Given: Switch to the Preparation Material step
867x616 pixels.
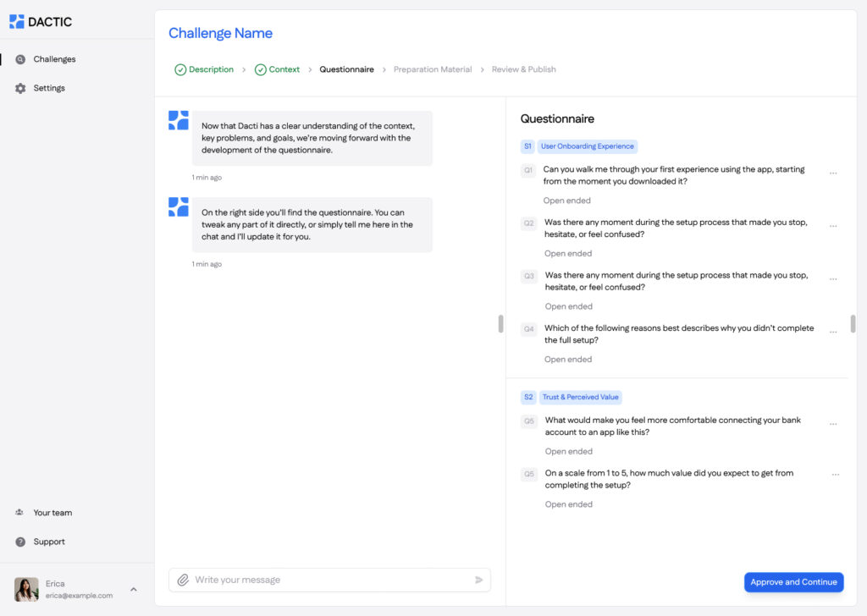Looking at the screenshot, I should 433,69.
